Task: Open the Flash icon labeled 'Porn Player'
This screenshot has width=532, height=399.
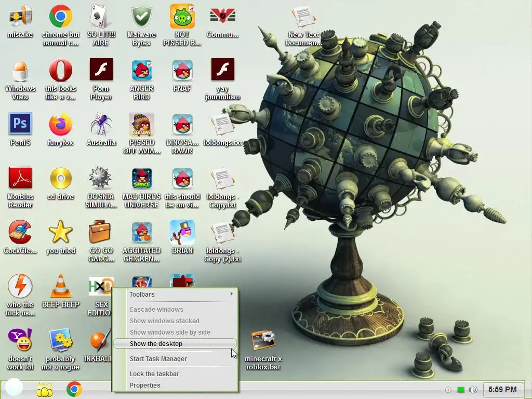Action: pyautogui.click(x=101, y=70)
